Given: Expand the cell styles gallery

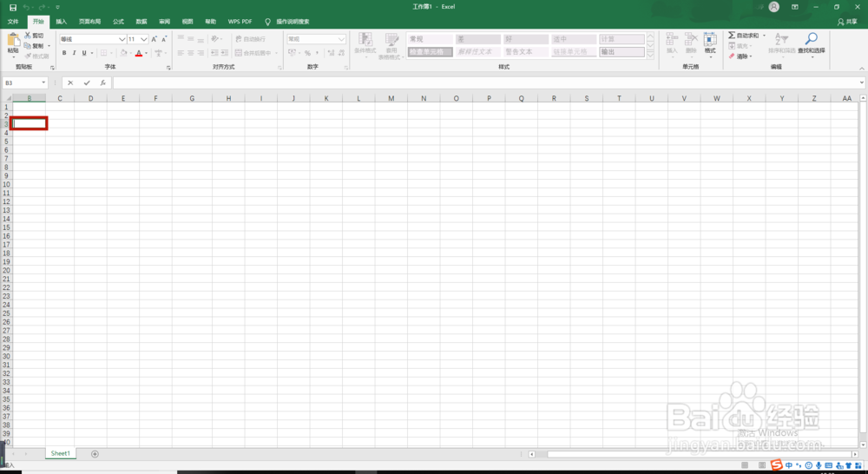Looking at the screenshot, I should (x=650, y=55).
